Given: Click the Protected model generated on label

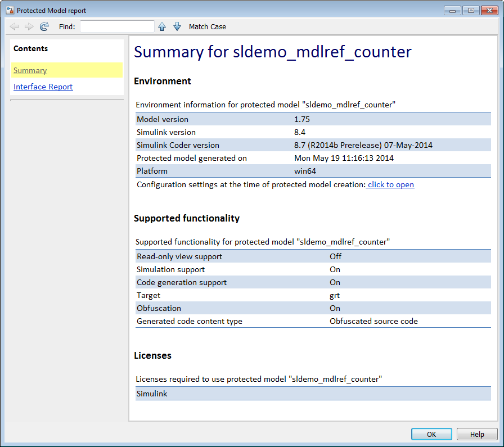Looking at the screenshot, I should (192, 158).
